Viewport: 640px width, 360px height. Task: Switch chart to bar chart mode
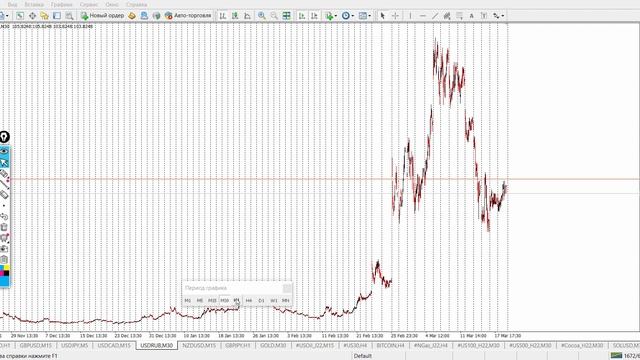223,16
